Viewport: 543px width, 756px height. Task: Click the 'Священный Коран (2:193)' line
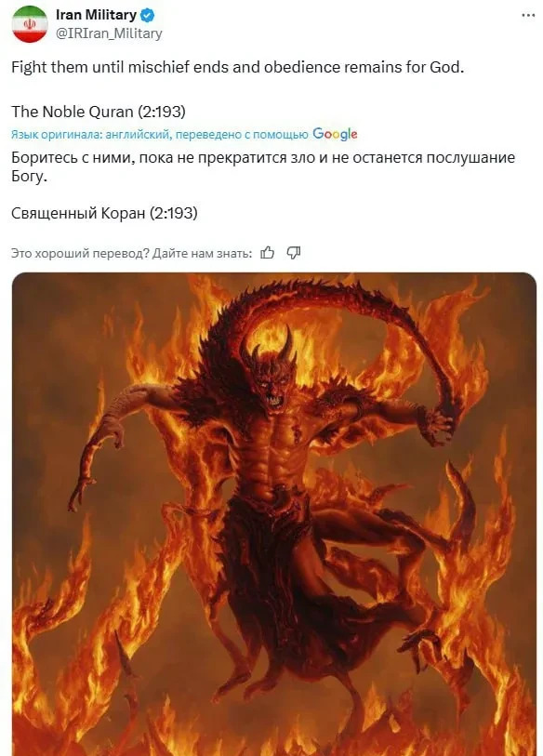(104, 213)
